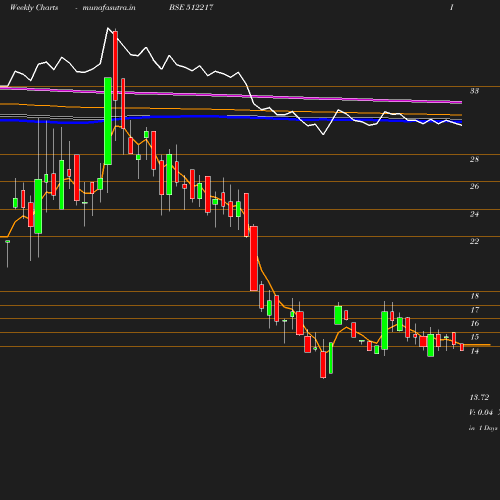The image size is (500, 500).
Task: Click the price axis label 26
Action: [474, 186]
